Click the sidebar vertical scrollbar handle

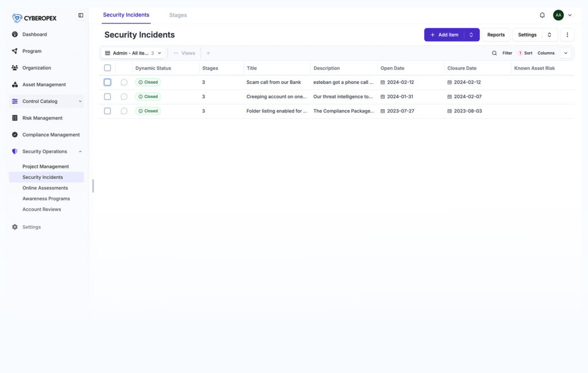point(93,186)
